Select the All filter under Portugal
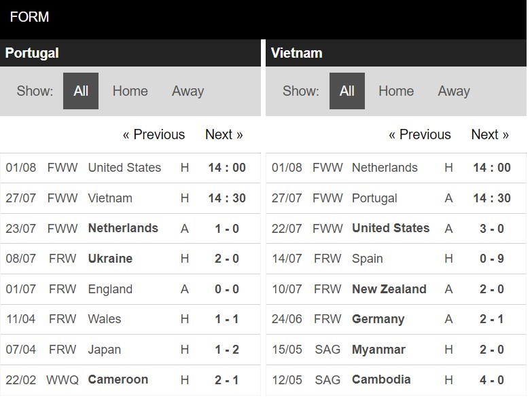This screenshot has width=532, height=408. pyautogui.click(x=81, y=91)
